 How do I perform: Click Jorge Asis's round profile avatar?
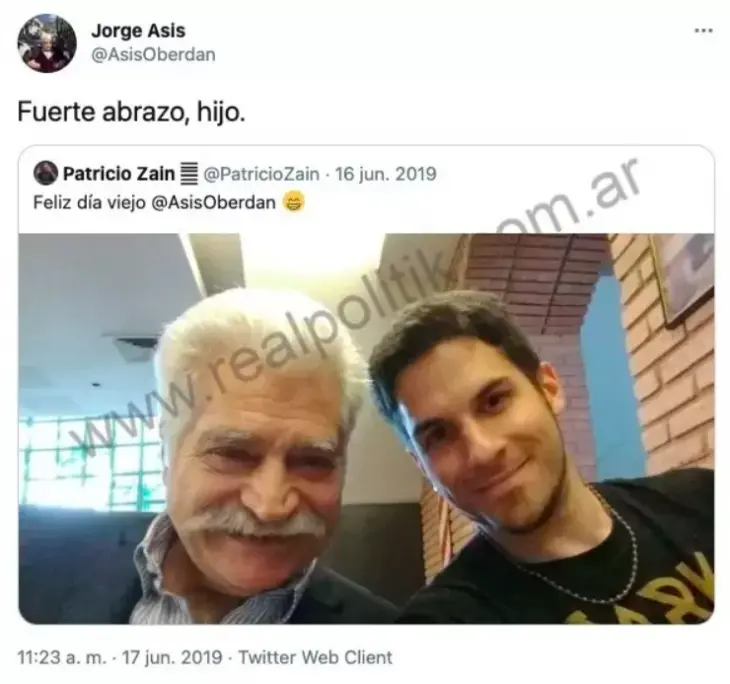47,43
